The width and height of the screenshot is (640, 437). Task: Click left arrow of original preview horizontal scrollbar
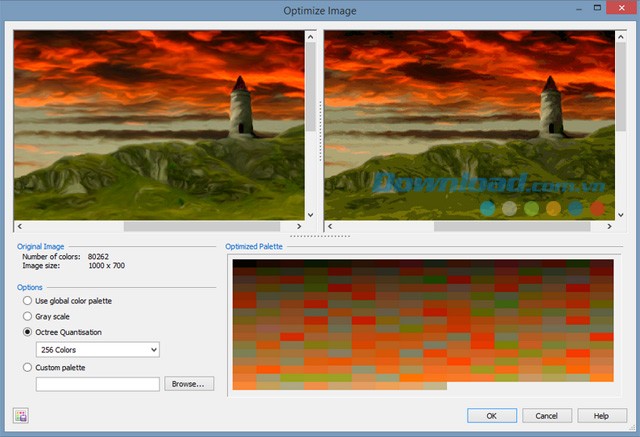pyautogui.click(x=19, y=227)
